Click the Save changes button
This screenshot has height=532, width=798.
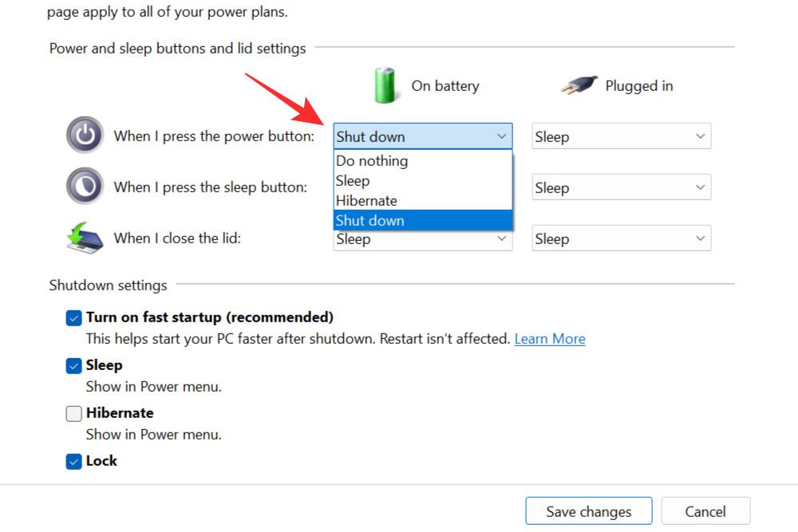(x=588, y=511)
